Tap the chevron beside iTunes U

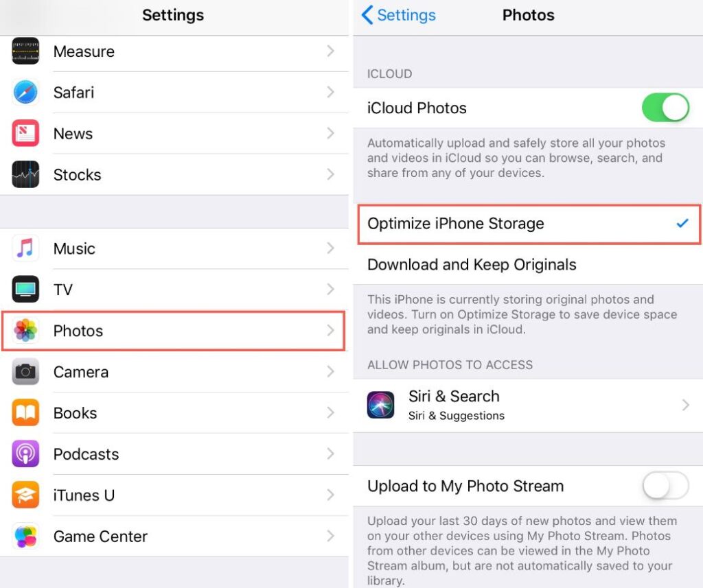point(330,495)
